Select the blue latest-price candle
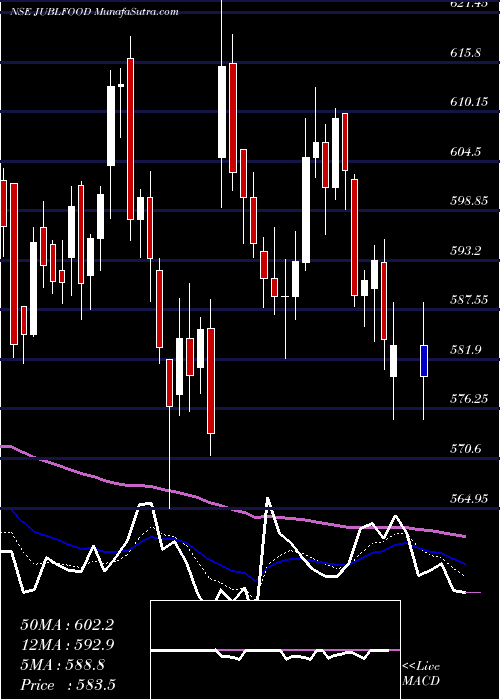500x700 pixels. tap(424, 361)
